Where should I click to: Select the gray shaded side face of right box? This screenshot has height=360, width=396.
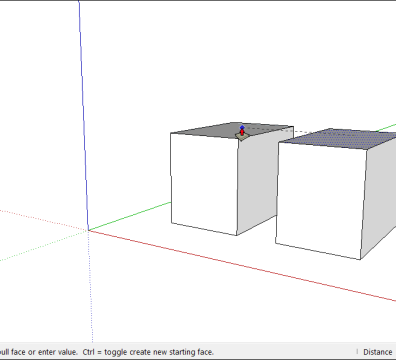[380, 200]
